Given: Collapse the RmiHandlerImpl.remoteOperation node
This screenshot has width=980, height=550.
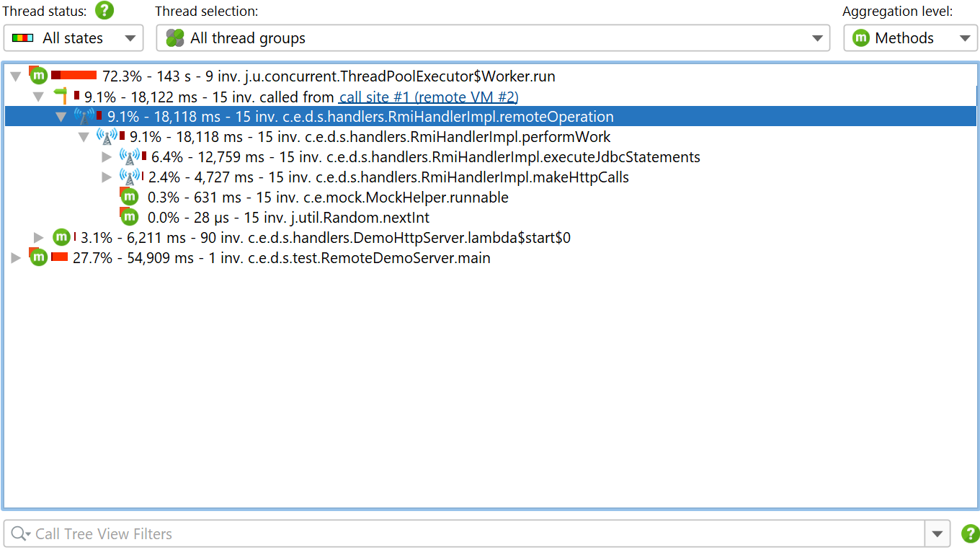Looking at the screenshot, I should tap(61, 117).
